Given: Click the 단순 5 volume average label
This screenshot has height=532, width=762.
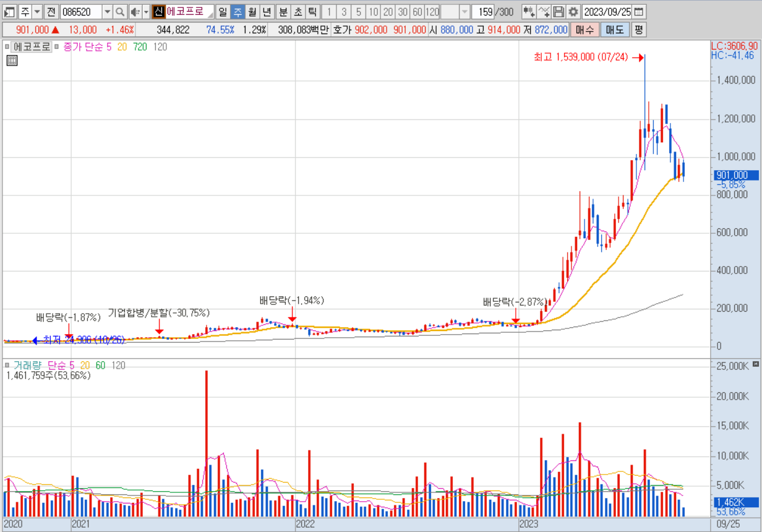Looking at the screenshot, I should coord(61,366).
